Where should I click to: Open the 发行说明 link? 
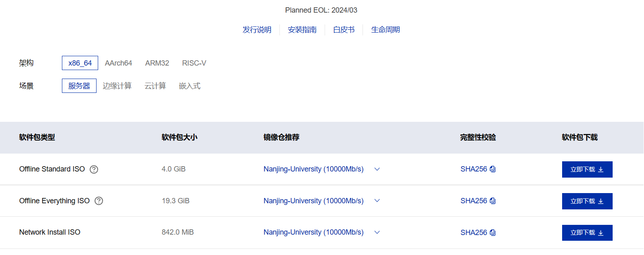(x=257, y=30)
